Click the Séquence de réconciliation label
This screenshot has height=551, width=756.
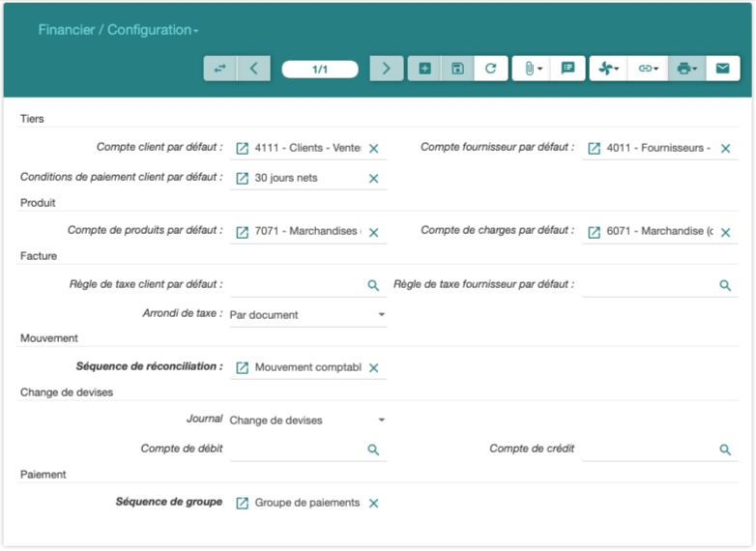[x=150, y=366]
